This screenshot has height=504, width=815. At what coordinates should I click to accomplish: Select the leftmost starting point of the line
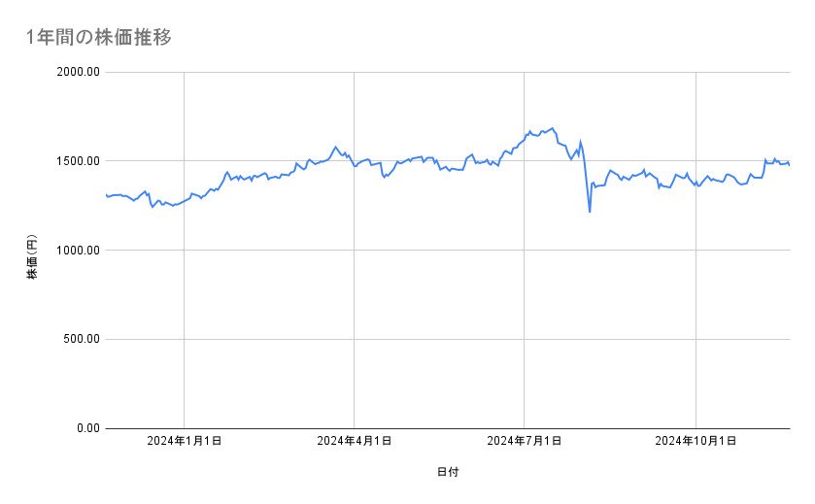pos(106,195)
